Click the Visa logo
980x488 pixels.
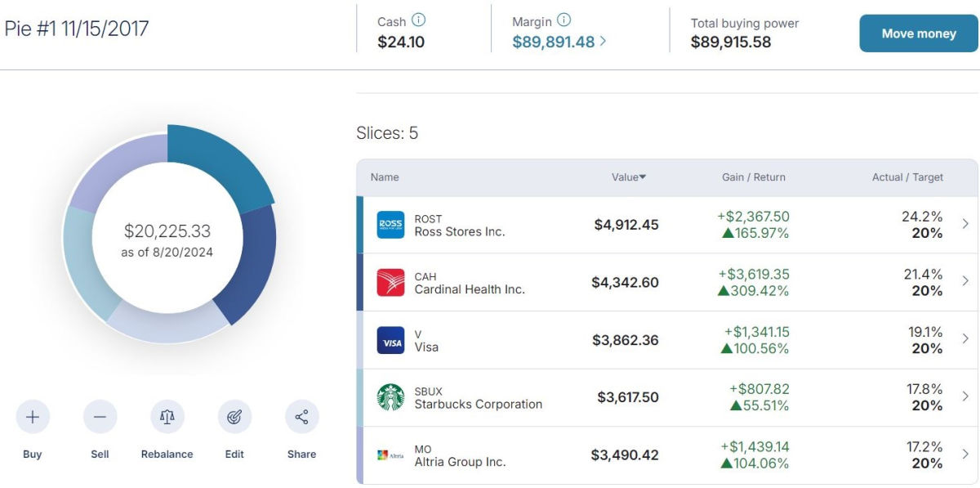point(390,340)
